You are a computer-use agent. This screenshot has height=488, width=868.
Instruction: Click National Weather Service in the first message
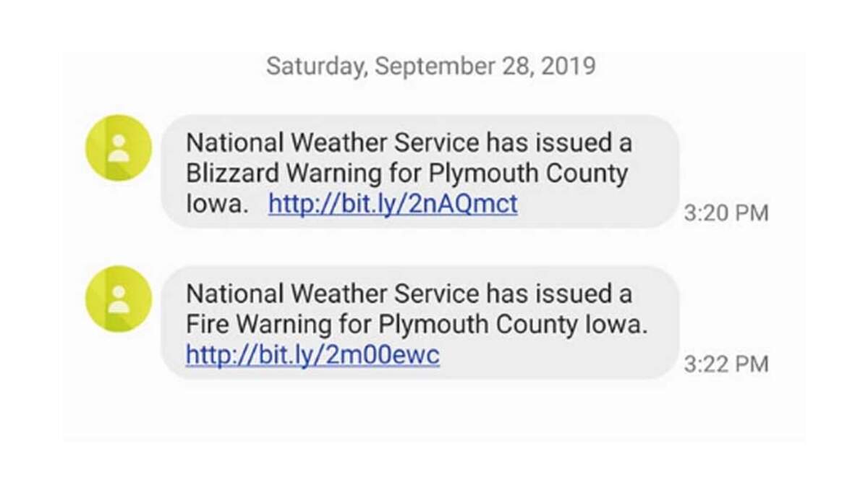[333, 143]
